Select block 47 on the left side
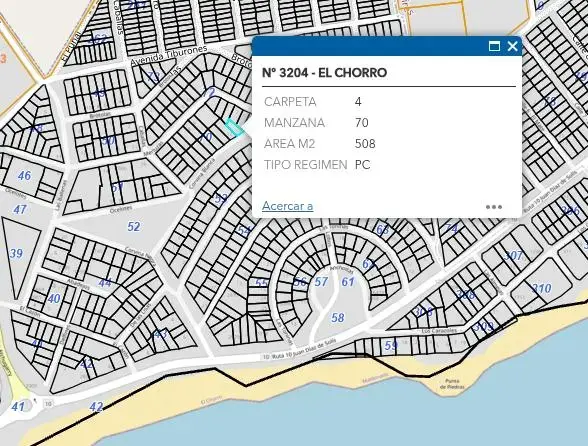 [x=20, y=209]
